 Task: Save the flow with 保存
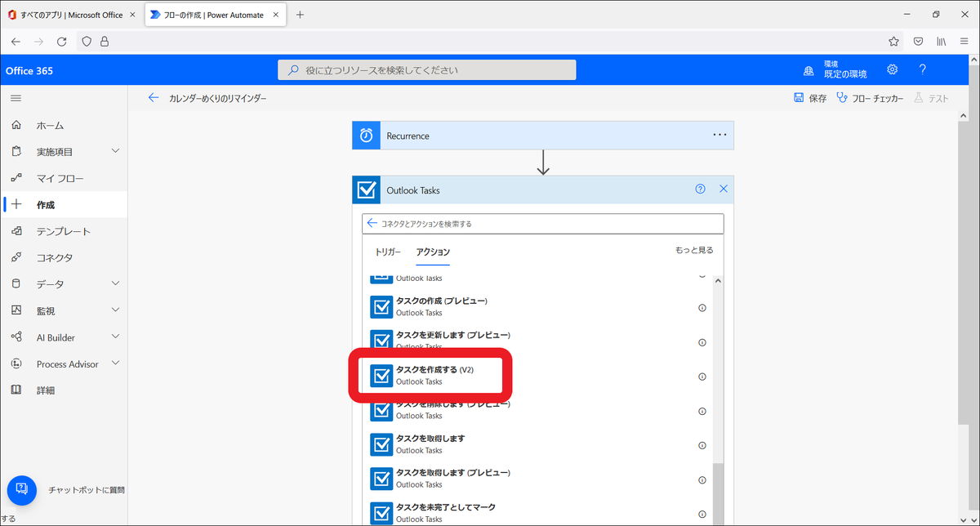810,98
